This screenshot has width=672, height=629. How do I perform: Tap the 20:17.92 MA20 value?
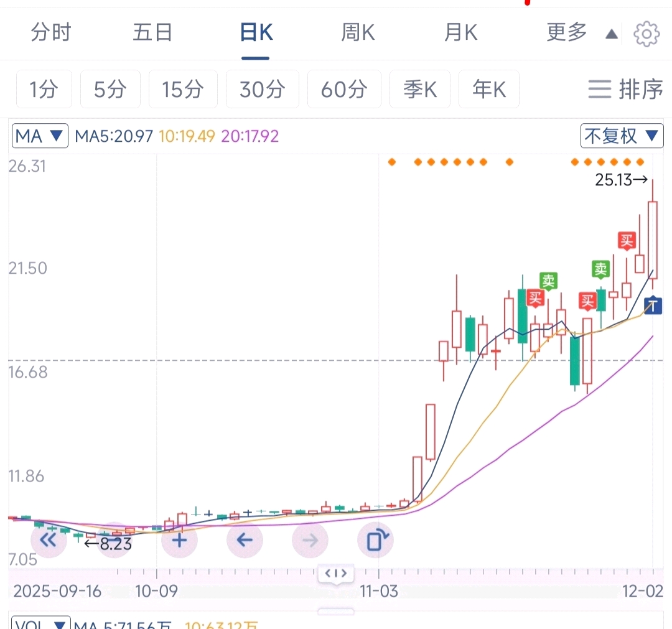250,136
